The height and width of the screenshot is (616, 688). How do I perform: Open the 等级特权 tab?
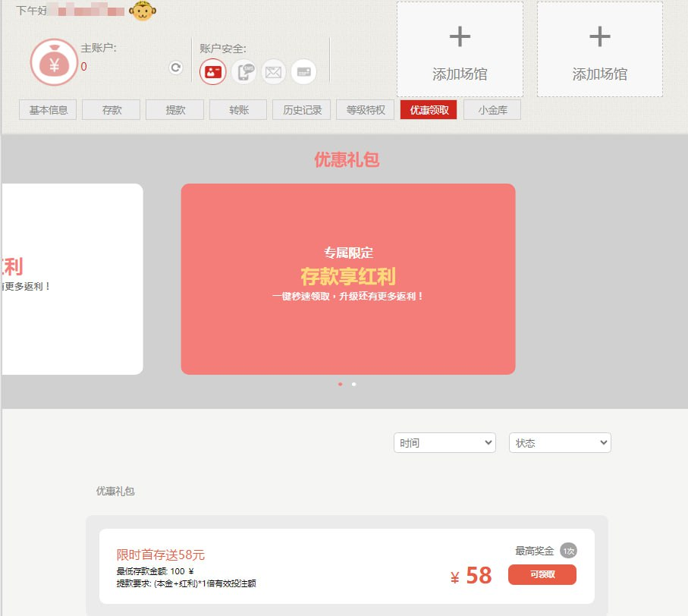[366, 110]
